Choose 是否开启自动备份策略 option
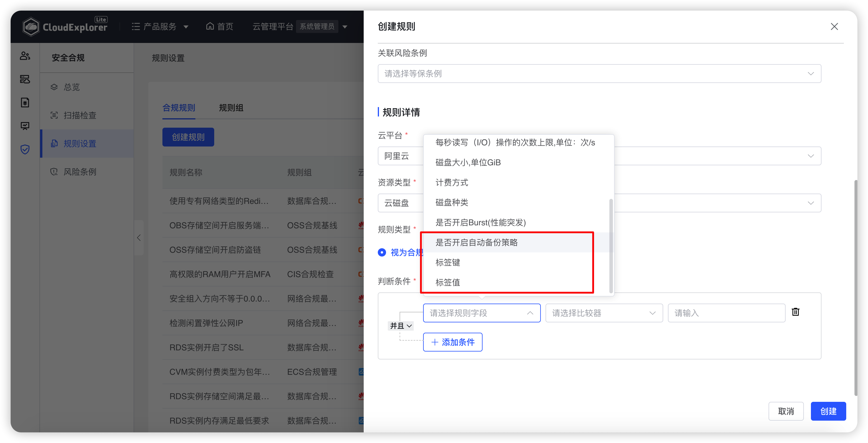 point(518,243)
